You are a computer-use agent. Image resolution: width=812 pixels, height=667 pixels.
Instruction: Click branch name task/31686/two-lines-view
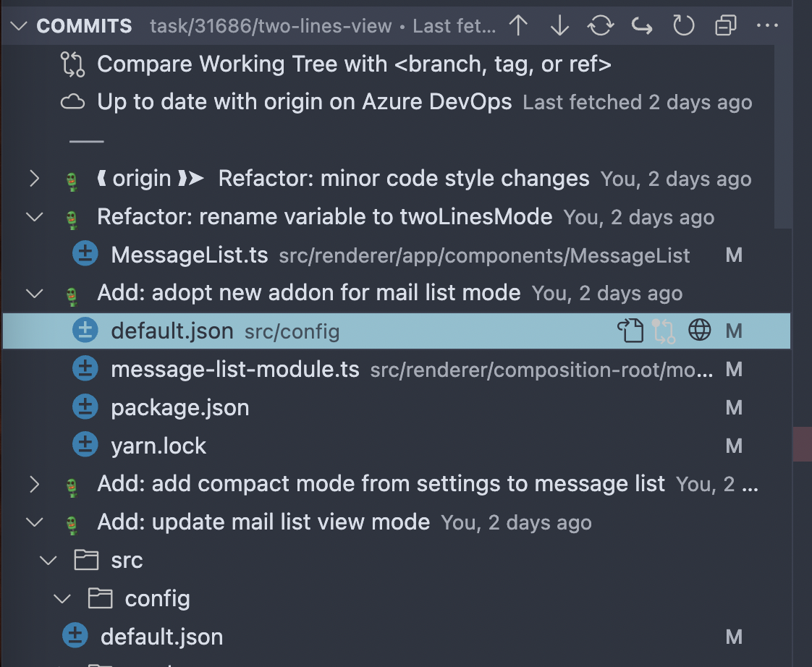coord(271,26)
